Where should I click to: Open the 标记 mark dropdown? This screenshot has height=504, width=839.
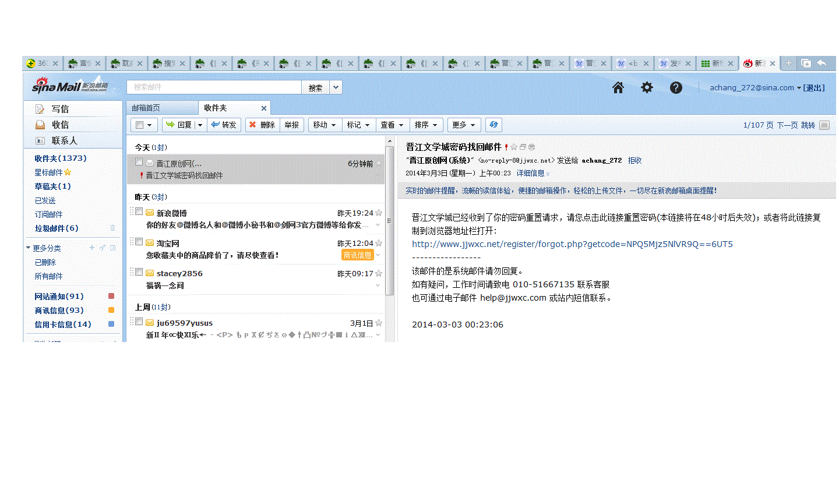[x=358, y=125]
